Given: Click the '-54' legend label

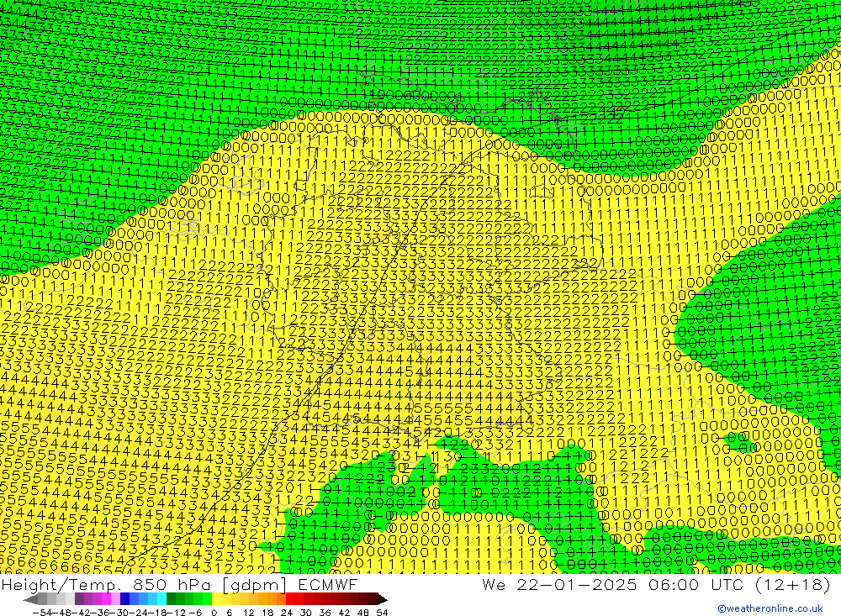Looking at the screenshot, I should tap(43, 613).
